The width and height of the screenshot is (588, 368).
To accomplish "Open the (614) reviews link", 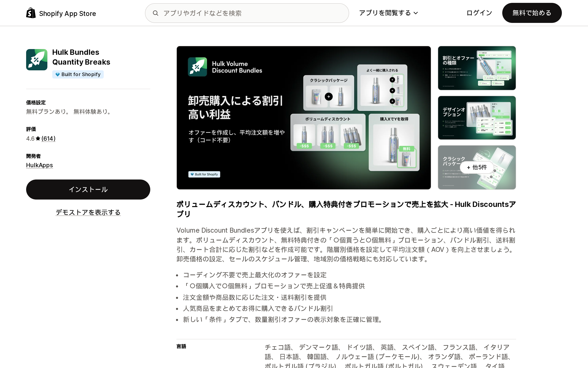I will point(48,138).
